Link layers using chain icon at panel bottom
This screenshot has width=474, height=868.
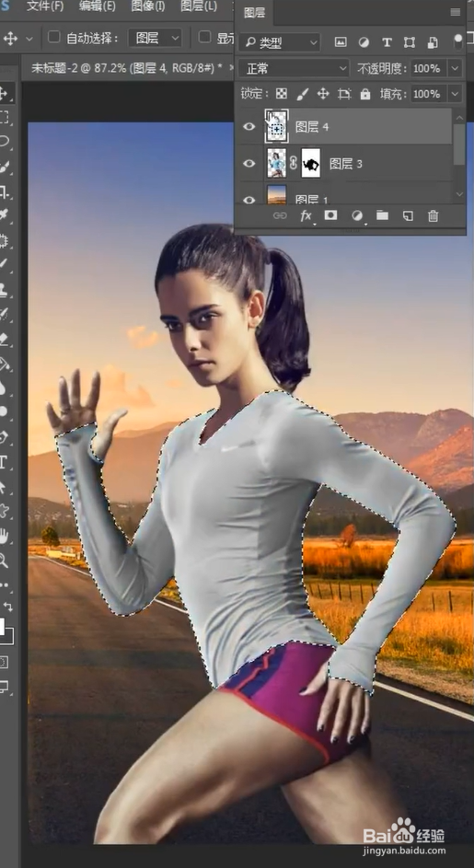click(280, 216)
